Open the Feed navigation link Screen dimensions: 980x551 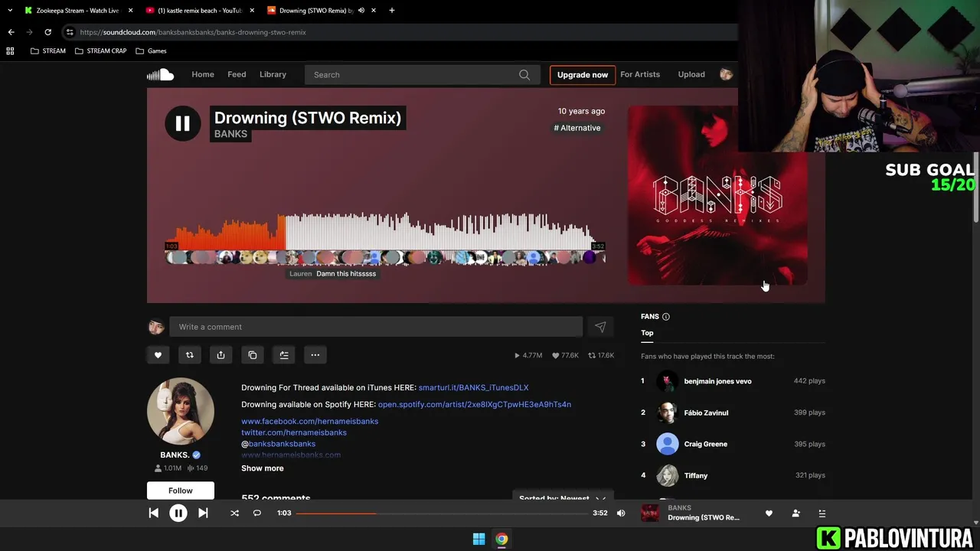point(237,74)
